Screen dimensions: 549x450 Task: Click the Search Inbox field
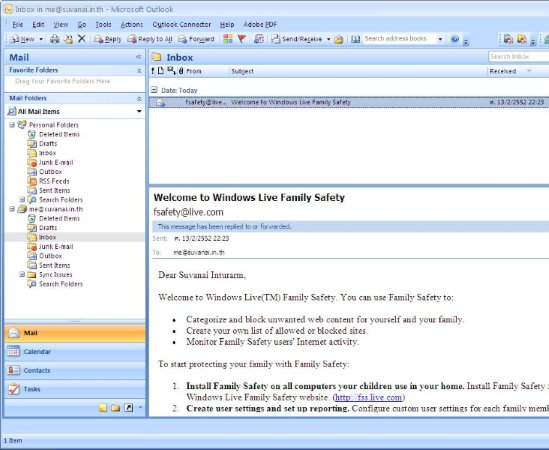[x=519, y=57]
